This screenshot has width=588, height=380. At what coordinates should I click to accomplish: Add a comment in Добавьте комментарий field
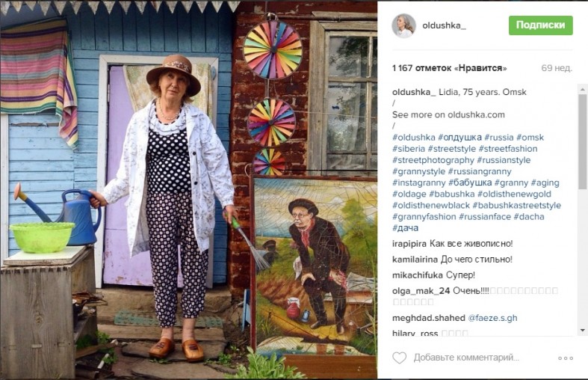coord(466,358)
